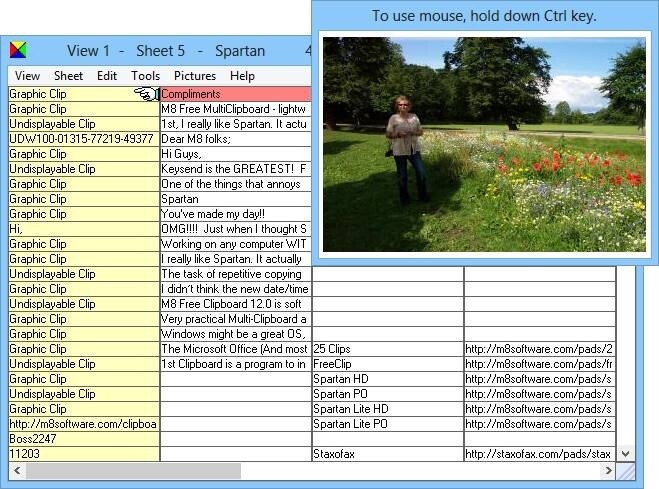
Task: Select the red Compliments cell
Action: [x=236, y=94]
